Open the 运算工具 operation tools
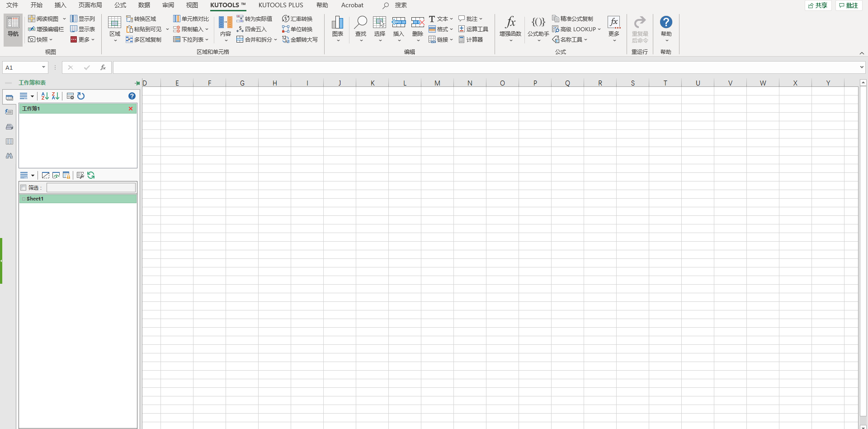This screenshot has height=429, width=868. [x=473, y=29]
